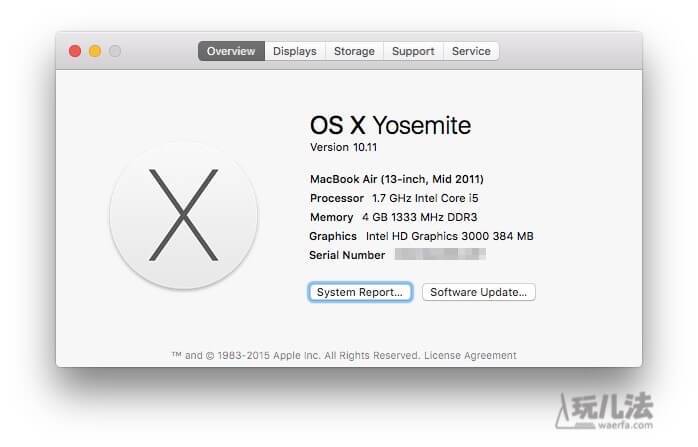Select the Support tab
Image resolution: width=698 pixels, height=447 pixels.
click(x=413, y=51)
